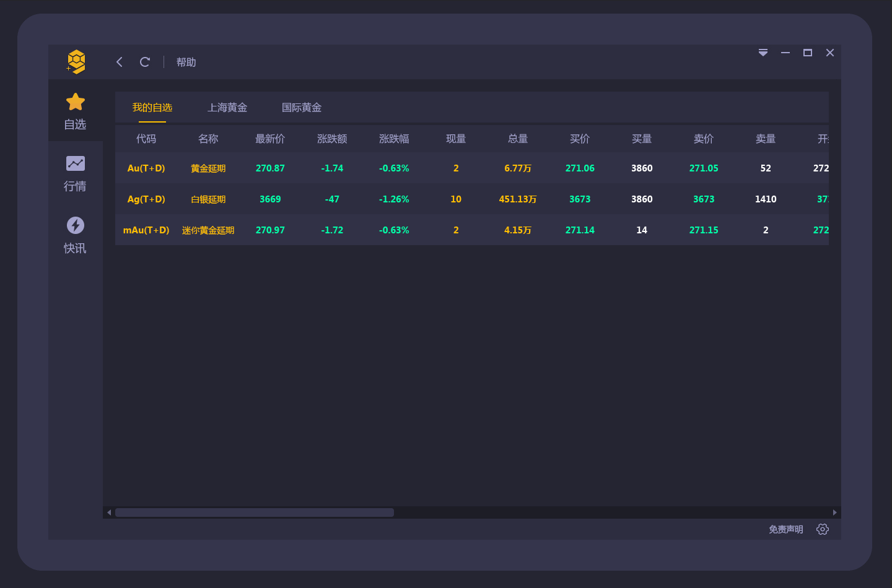Image resolution: width=892 pixels, height=588 pixels.
Task: Minimize the application window
Action: (x=785, y=53)
